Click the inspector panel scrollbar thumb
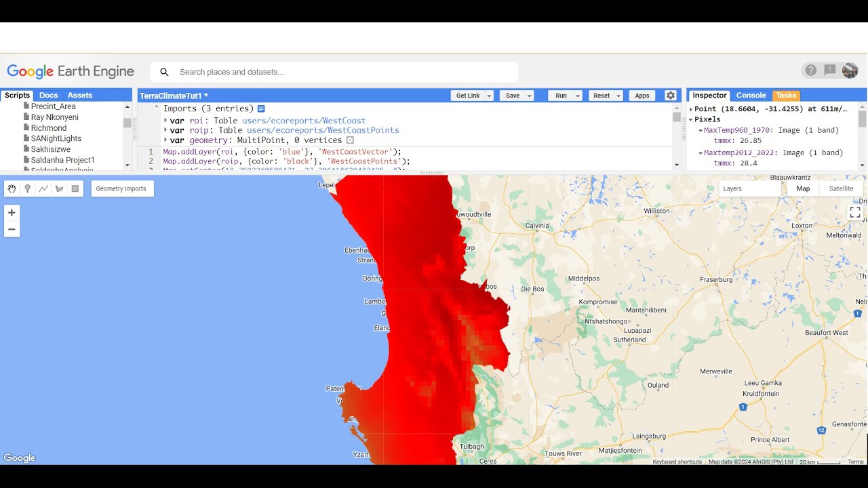 [x=862, y=119]
